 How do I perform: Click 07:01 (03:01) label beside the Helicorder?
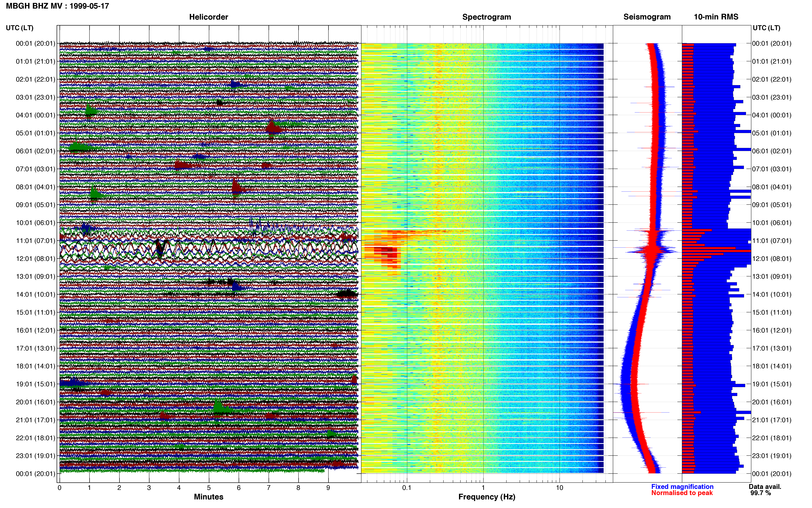36,169
